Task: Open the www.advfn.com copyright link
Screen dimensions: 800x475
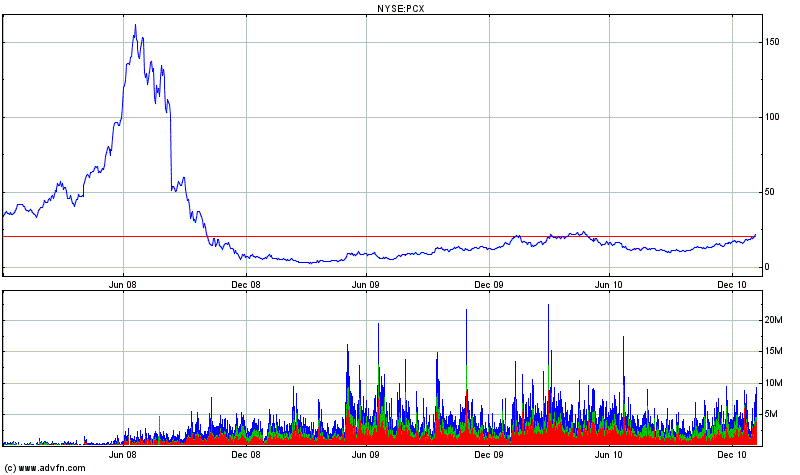Action: (45, 468)
